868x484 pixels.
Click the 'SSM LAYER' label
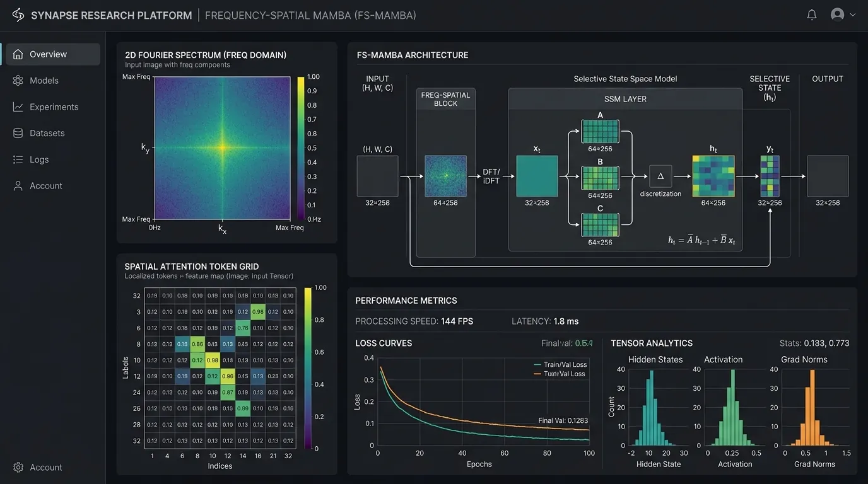pos(625,99)
